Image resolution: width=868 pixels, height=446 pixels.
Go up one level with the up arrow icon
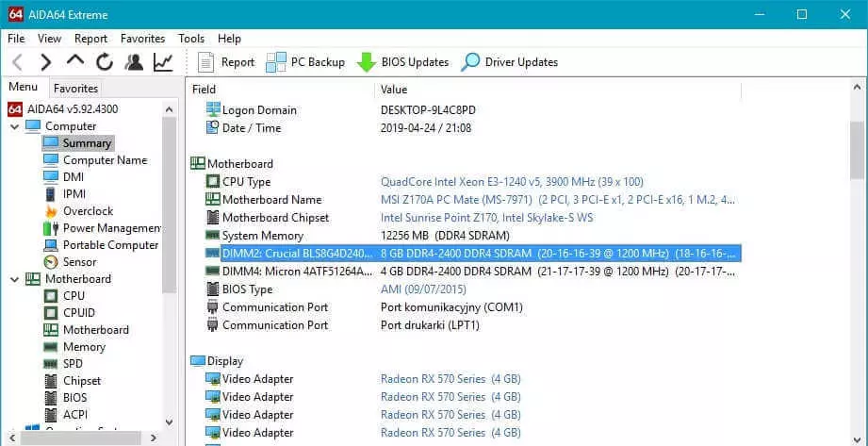click(x=75, y=61)
